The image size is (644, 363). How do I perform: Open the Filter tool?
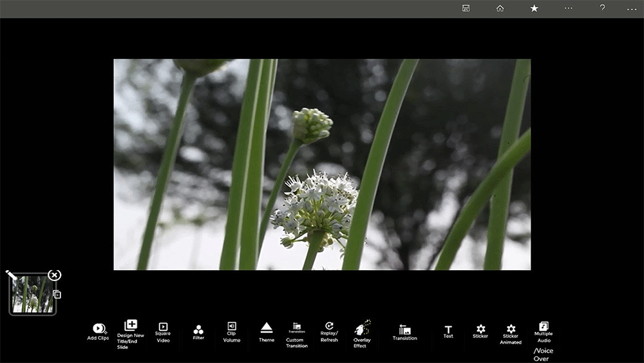point(198,329)
